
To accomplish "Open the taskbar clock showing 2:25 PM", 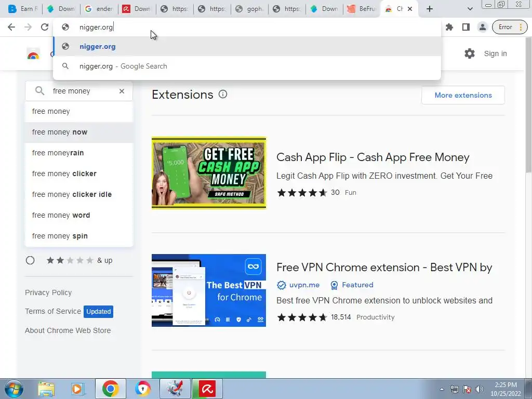I will tap(506, 389).
